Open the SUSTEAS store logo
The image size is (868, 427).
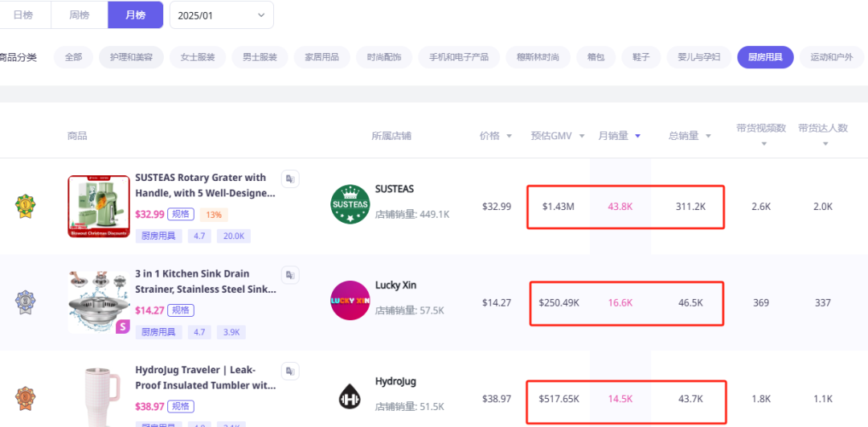point(350,205)
